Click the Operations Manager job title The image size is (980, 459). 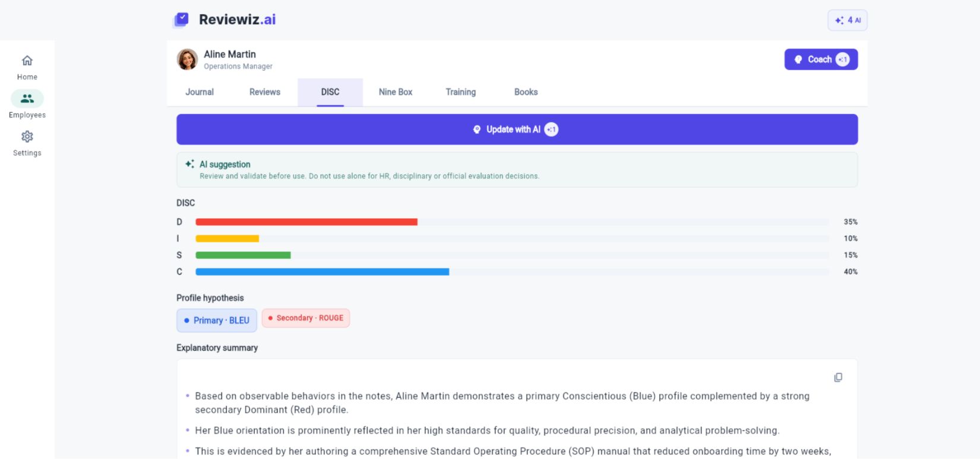238,67
